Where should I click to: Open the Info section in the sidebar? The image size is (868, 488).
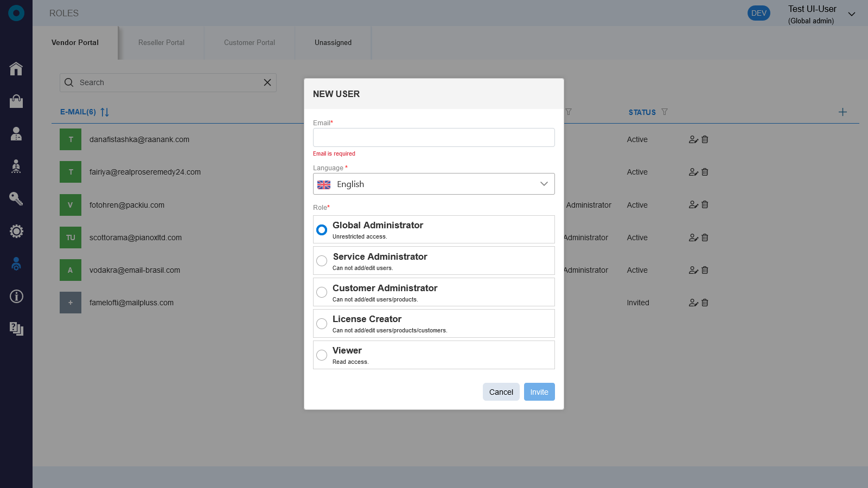pyautogui.click(x=16, y=297)
